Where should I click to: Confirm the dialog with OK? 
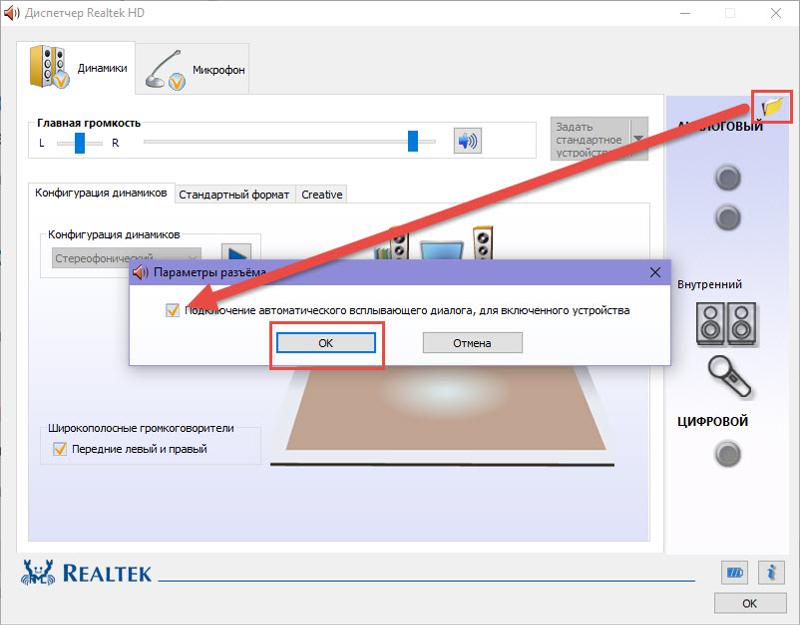click(326, 343)
